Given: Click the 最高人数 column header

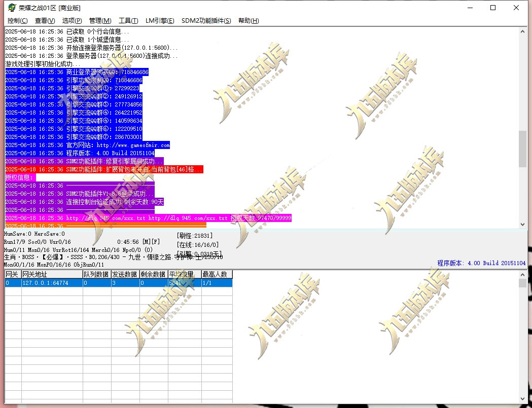Looking at the screenshot, I should click(217, 274).
